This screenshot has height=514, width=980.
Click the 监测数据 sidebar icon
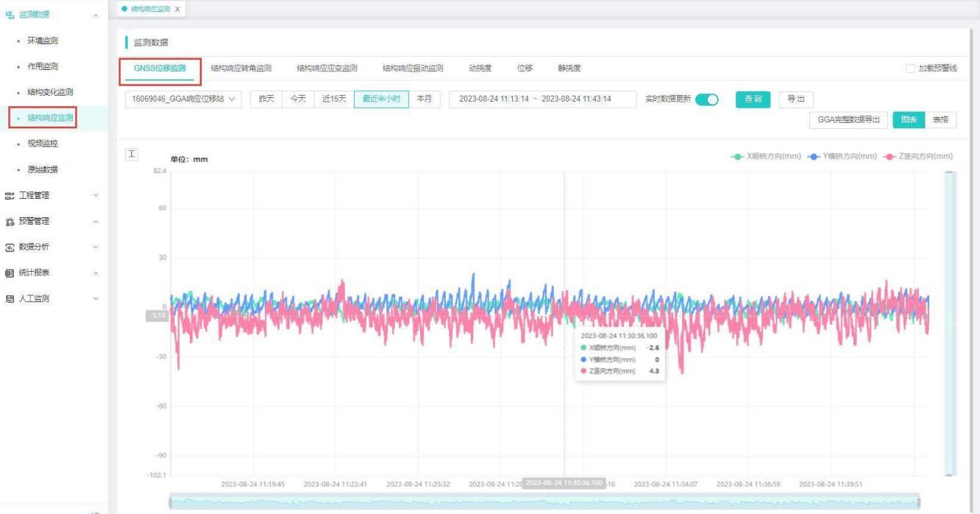click(10, 15)
